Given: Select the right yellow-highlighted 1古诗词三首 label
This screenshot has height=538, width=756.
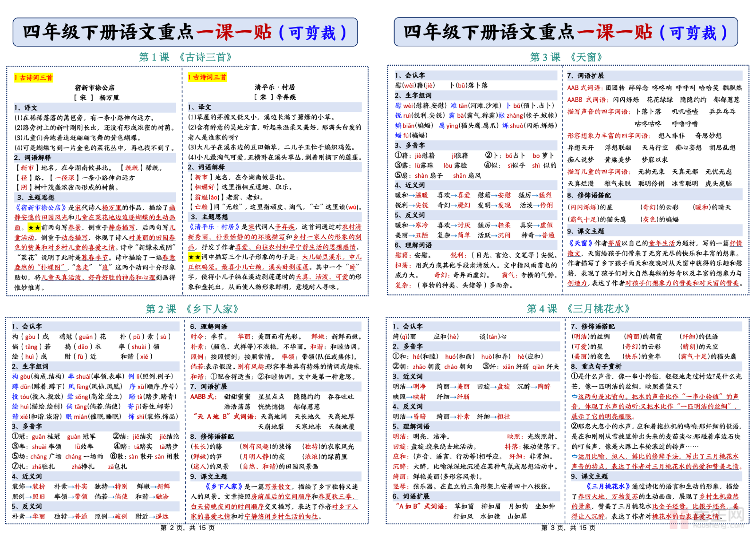Looking at the screenshot, I should click(207, 77).
